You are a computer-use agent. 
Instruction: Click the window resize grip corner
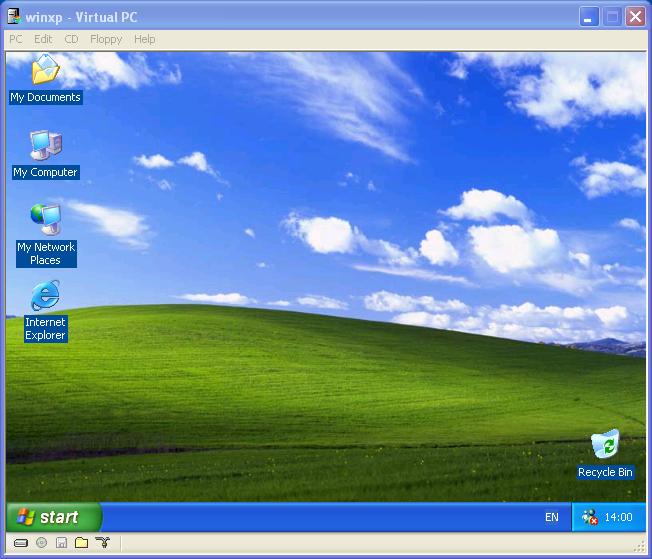point(640,547)
